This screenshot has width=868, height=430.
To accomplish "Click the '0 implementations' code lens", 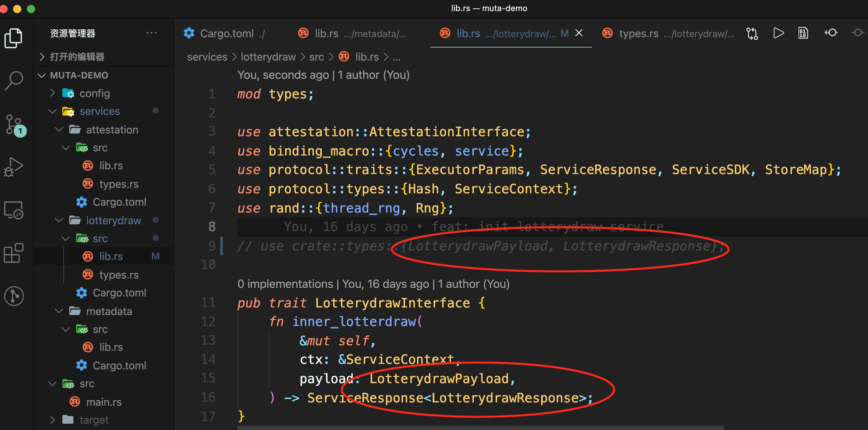I will click(x=285, y=284).
